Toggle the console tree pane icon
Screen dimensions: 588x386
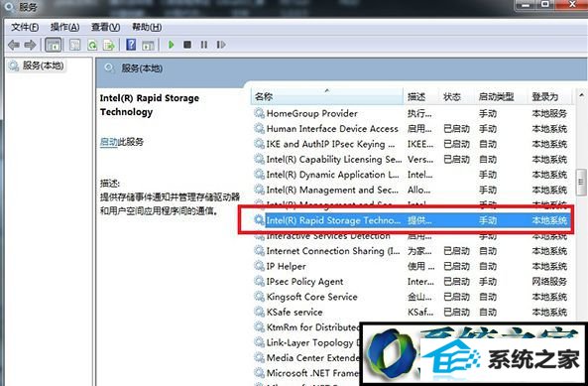coord(53,45)
